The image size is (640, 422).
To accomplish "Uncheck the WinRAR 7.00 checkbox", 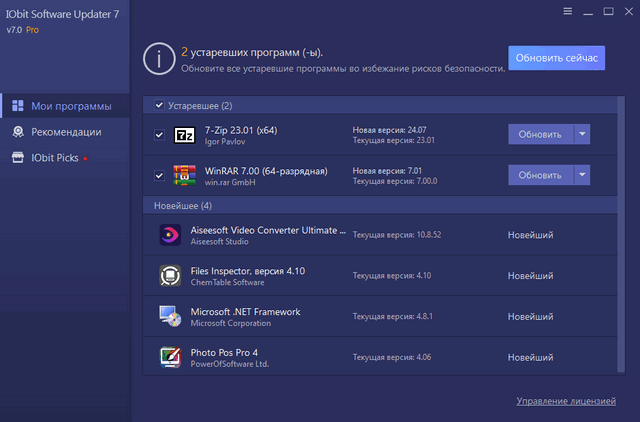I will coord(159,176).
